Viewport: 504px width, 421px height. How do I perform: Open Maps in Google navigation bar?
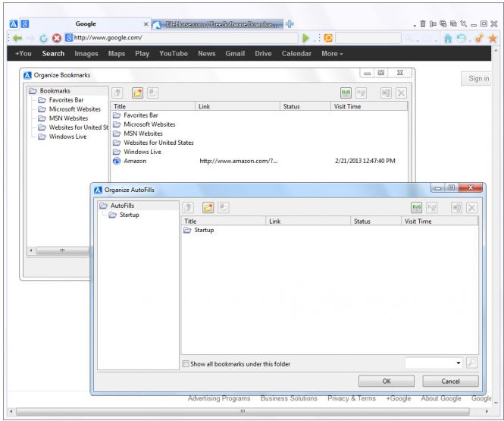click(117, 54)
